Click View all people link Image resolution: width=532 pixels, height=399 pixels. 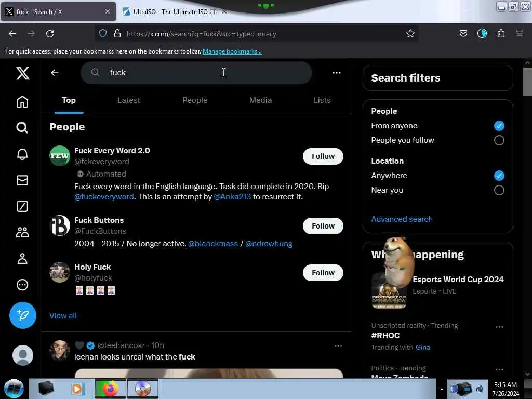[x=63, y=316]
